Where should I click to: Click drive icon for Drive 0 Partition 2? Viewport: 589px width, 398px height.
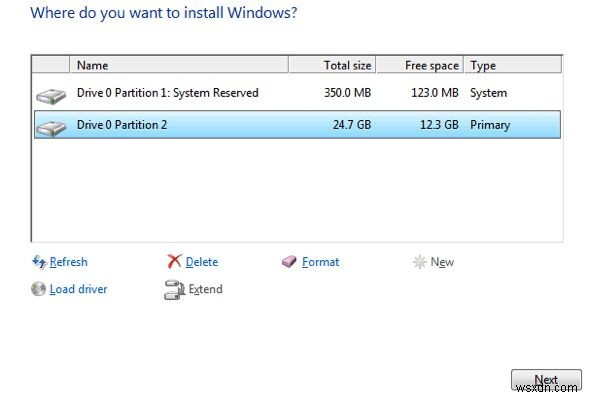[x=51, y=128]
